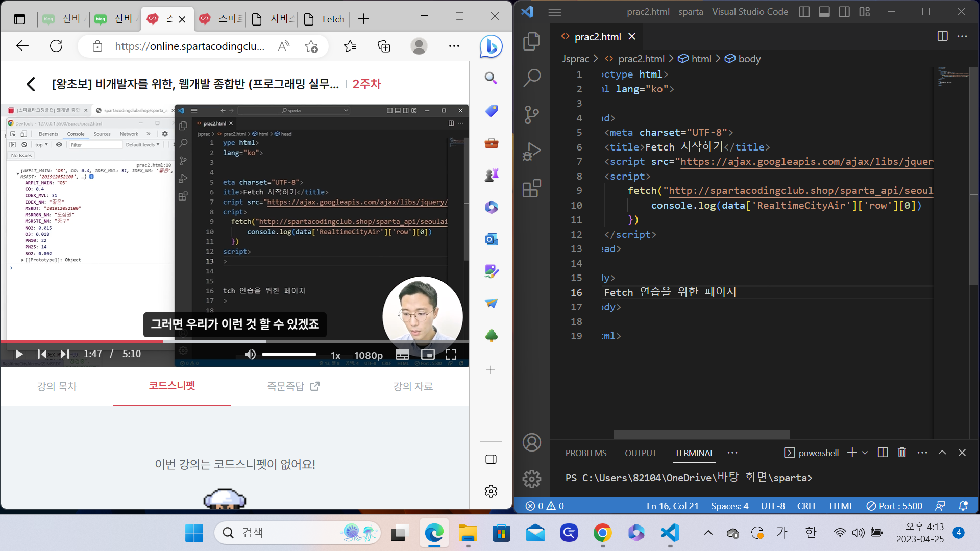980x551 pixels.
Task: Open Run and Debug view
Action: 532,152
